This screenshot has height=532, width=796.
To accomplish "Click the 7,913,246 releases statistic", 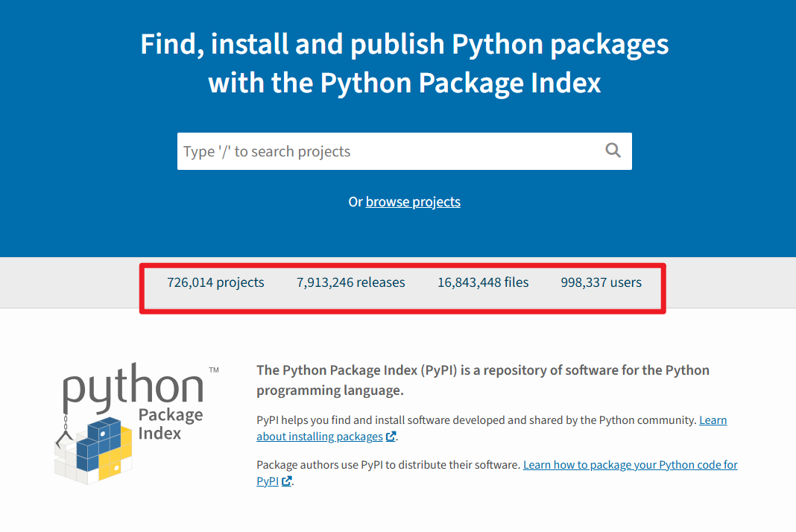I will [351, 282].
